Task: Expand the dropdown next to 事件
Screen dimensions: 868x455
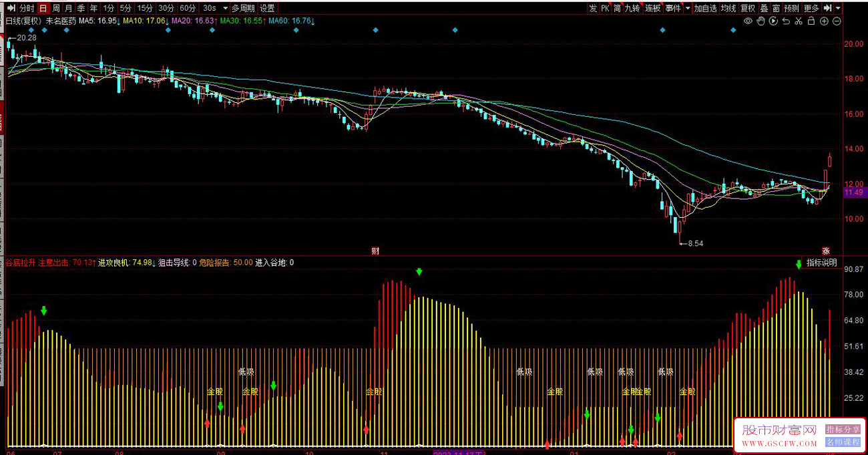Action: click(x=688, y=9)
